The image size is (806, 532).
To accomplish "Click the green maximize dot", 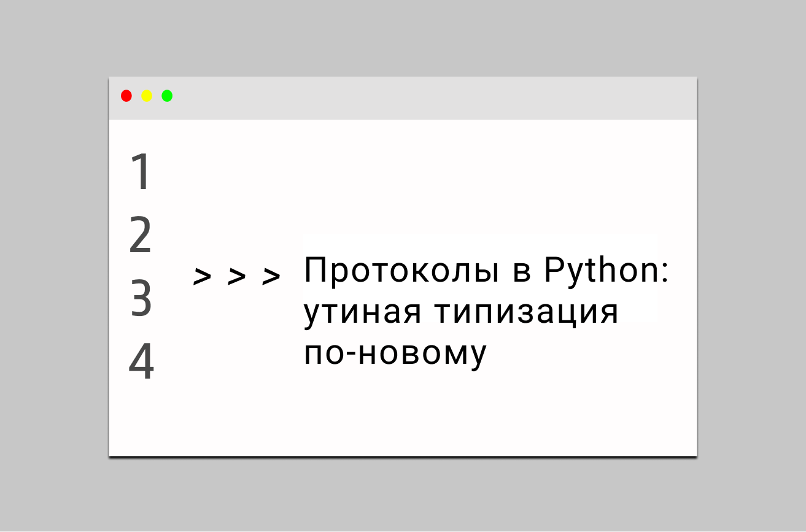I will pos(167,96).
